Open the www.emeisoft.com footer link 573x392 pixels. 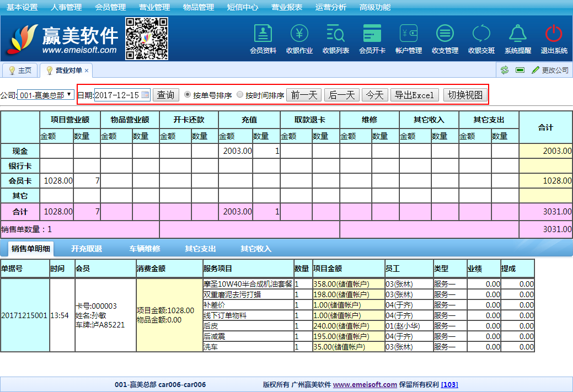[365, 385]
